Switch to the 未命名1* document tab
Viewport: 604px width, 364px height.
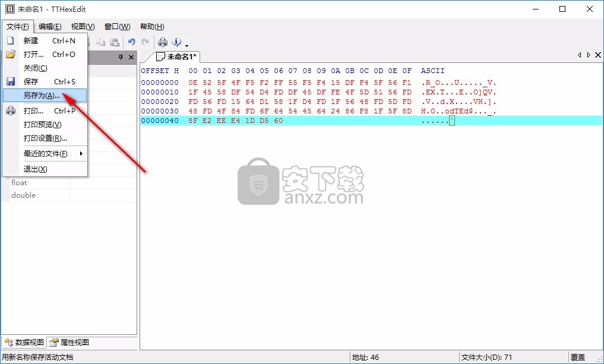(x=177, y=57)
